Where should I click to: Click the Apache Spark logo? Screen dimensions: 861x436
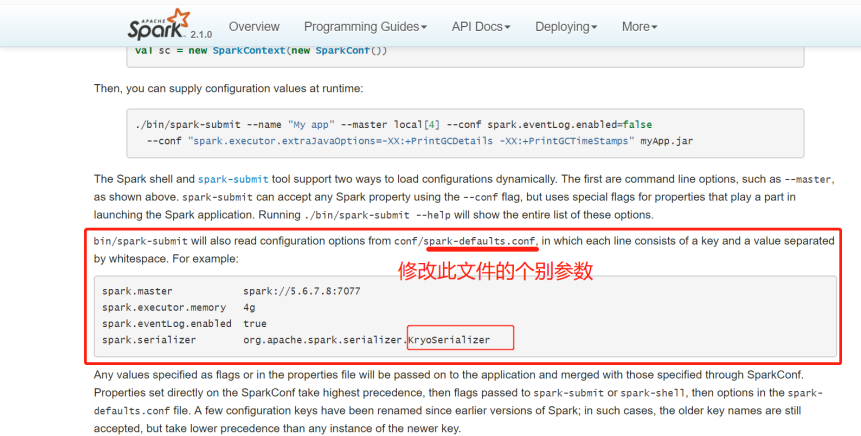[159, 25]
